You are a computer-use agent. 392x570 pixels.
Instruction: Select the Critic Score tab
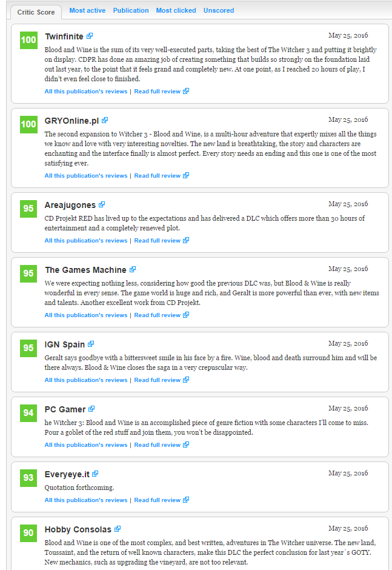click(36, 12)
